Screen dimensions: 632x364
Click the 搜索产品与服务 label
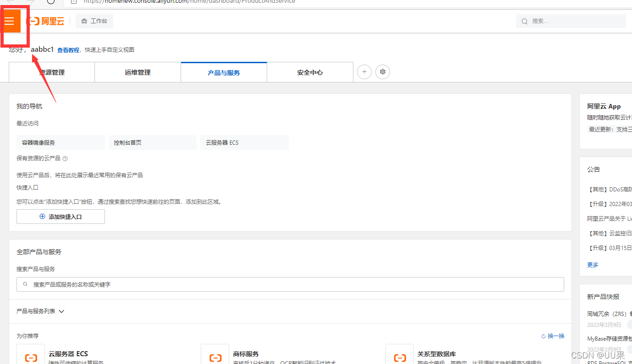pos(36,269)
